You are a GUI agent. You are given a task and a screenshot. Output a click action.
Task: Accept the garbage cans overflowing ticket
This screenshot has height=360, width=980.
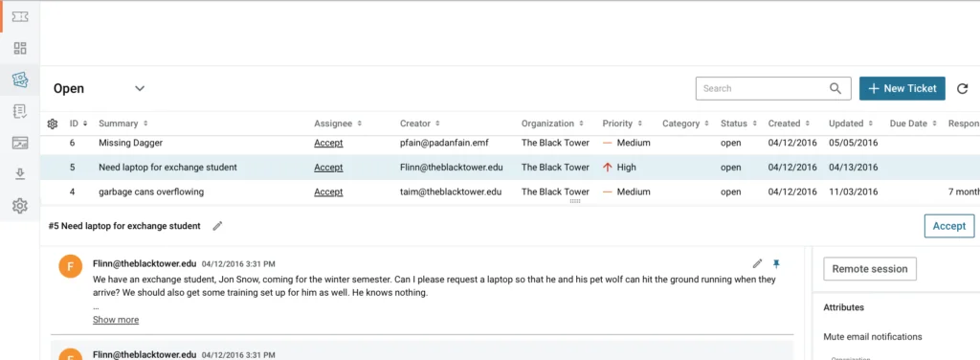328,191
